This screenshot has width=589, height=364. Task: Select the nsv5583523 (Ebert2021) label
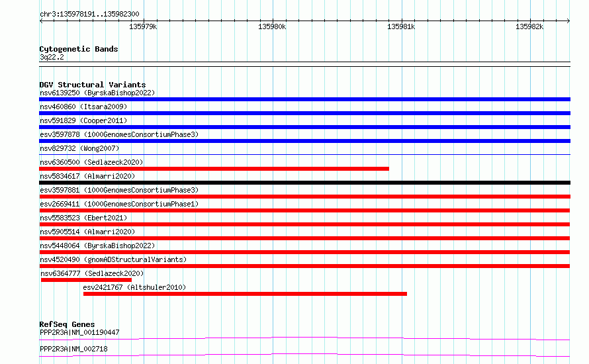point(83,218)
